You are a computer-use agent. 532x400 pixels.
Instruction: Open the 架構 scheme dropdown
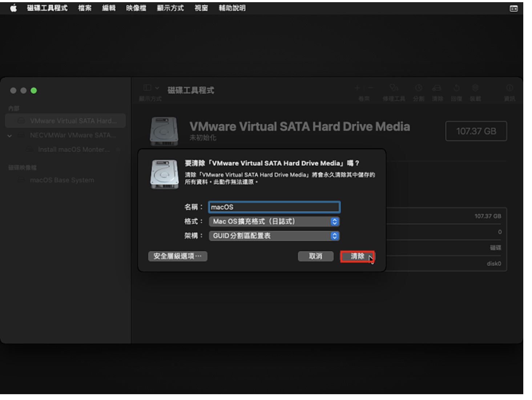[x=274, y=236]
